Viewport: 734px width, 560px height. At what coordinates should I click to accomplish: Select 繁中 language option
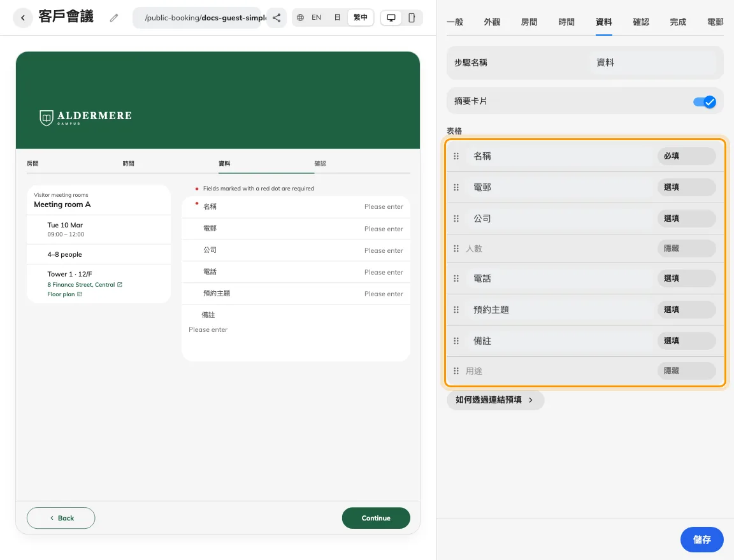pos(361,18)
